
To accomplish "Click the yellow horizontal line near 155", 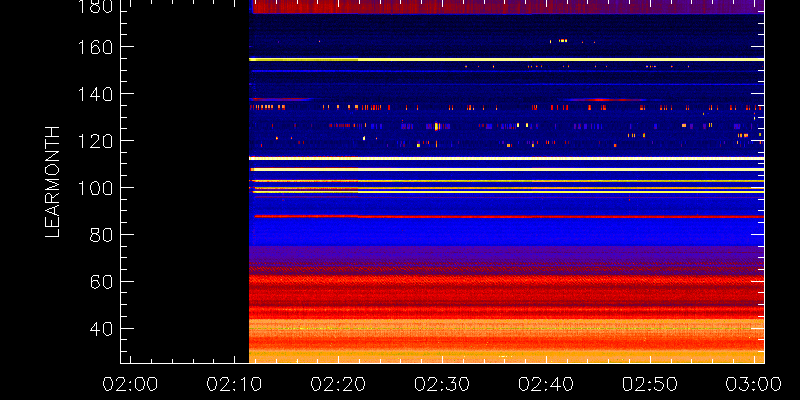I will pyautogui.click(x=507, y=59).
